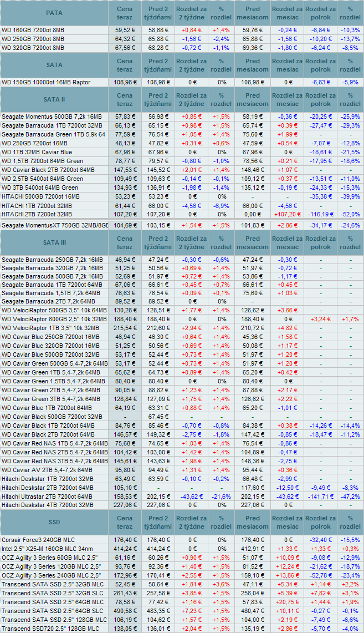This screenshot has width=364, height=633.
Task: Click the '+3,6%' percentage cell
Action: tap(221, 584)
